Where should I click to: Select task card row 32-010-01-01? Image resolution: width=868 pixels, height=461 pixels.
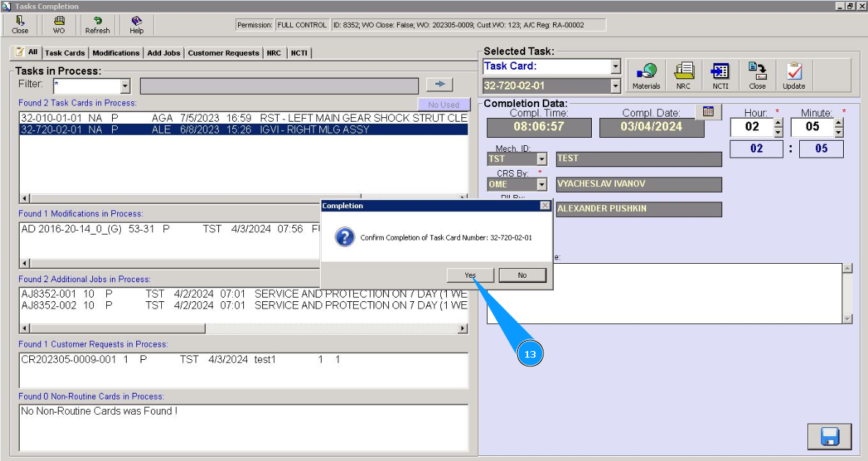click(244, 118)
